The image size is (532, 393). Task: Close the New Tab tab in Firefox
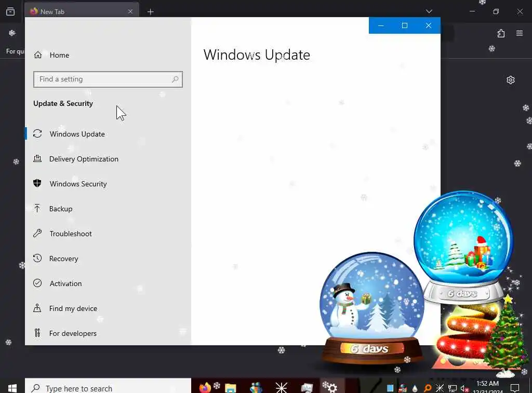(x=130, y=11)
